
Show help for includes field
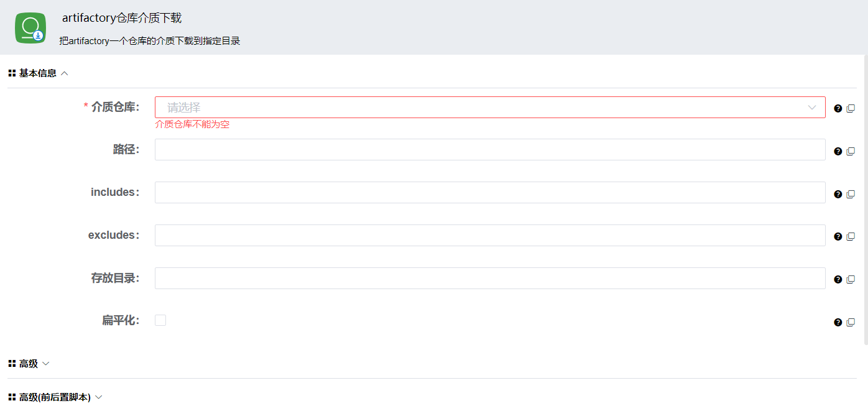tap(838, 194)
